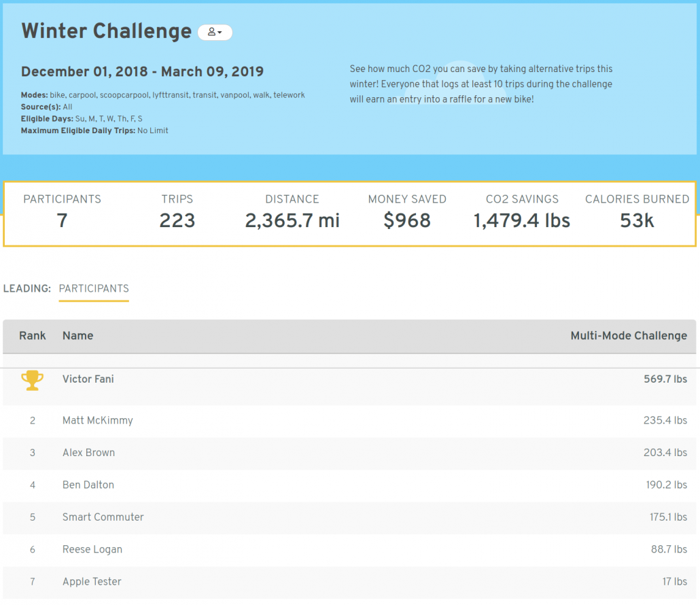Click the Victor Fani row name
This screenshot has height=605, width=700.
tap(88, 379)
